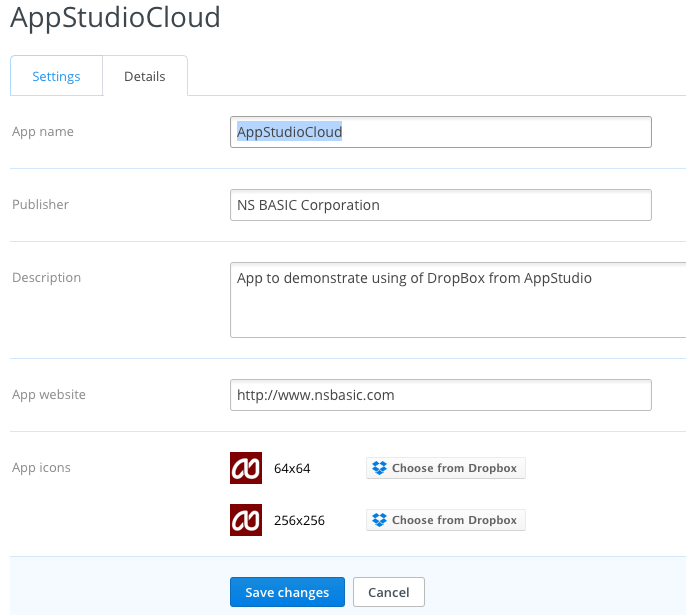The height and width of the screenshot is (615, 686).
Task: Click the App name input field
Action: click(441, 132)
